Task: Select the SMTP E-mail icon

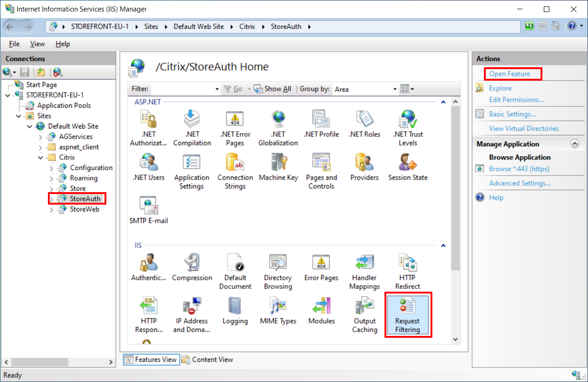Action: tap(149, 211)
